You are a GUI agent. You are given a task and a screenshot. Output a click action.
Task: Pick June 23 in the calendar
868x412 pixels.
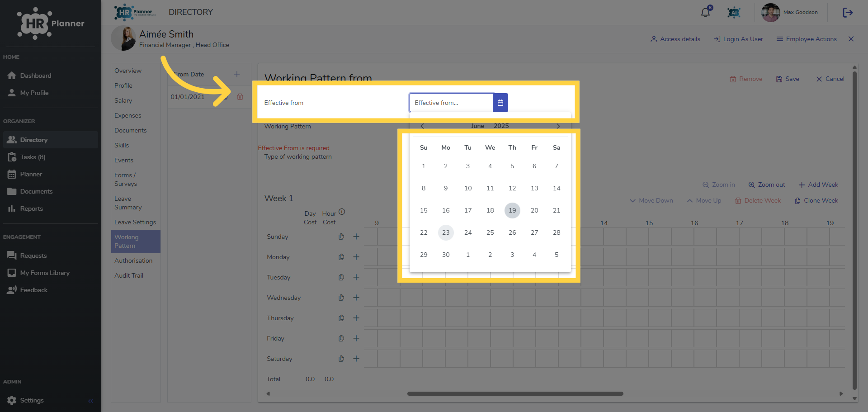click(x=446, y=232)
